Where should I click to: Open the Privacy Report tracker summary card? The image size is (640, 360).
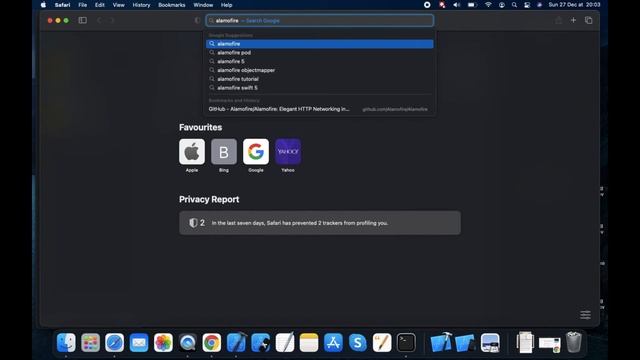tap(320, 223)
